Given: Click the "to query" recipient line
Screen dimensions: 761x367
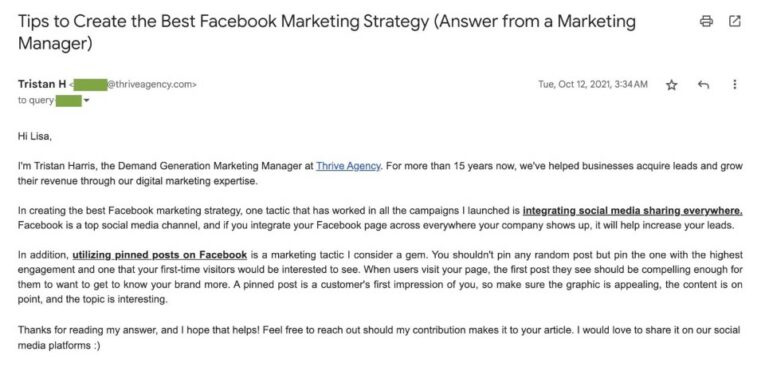Looking at the screenshot, I should pos(54,101).
